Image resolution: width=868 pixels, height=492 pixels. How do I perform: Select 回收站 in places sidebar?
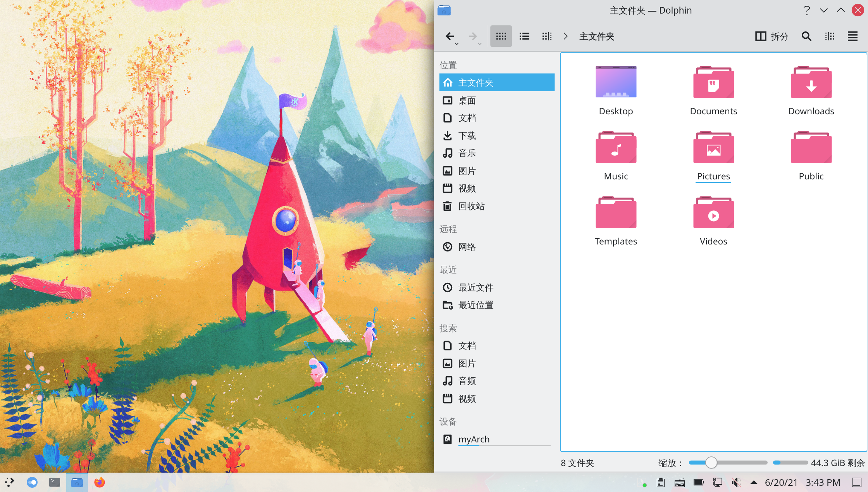click(471, 206)
